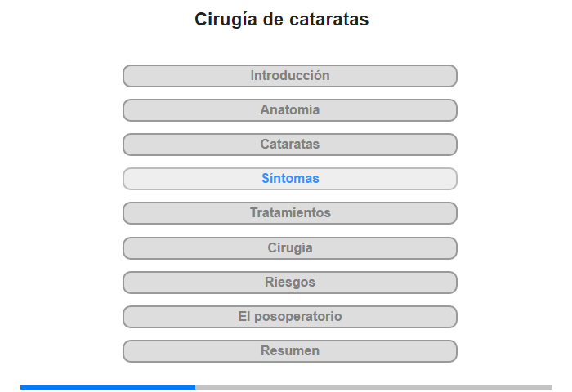The width and height of the screenshot is (572, 392).
Task: Select the blue Síntomas text label
Action: tap(290, 178)
